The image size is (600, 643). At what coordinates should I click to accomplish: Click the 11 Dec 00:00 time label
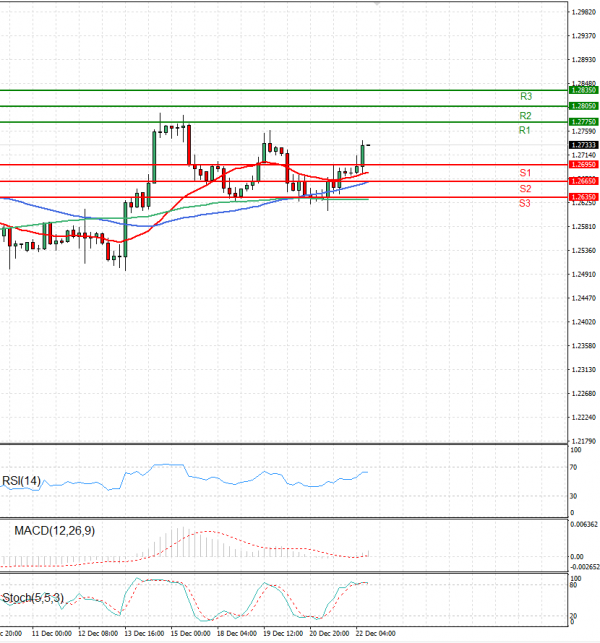click(52, 633)
